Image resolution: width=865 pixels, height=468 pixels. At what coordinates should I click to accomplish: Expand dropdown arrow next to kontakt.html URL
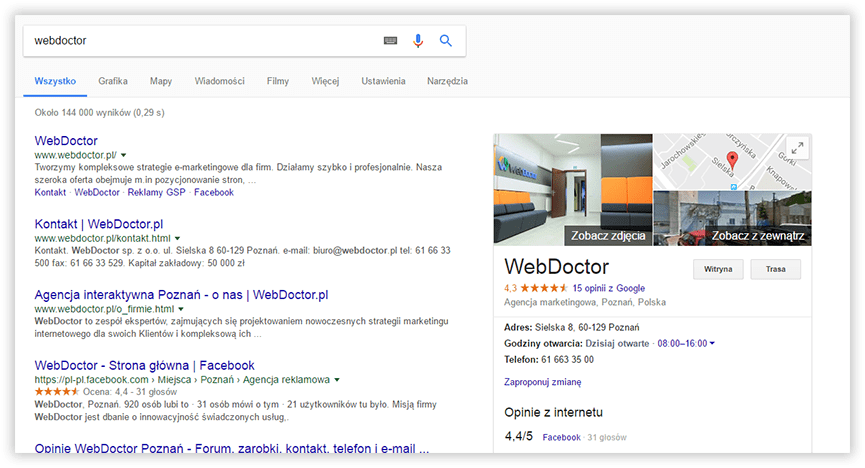pyautogui.click(x=178, y=238)
